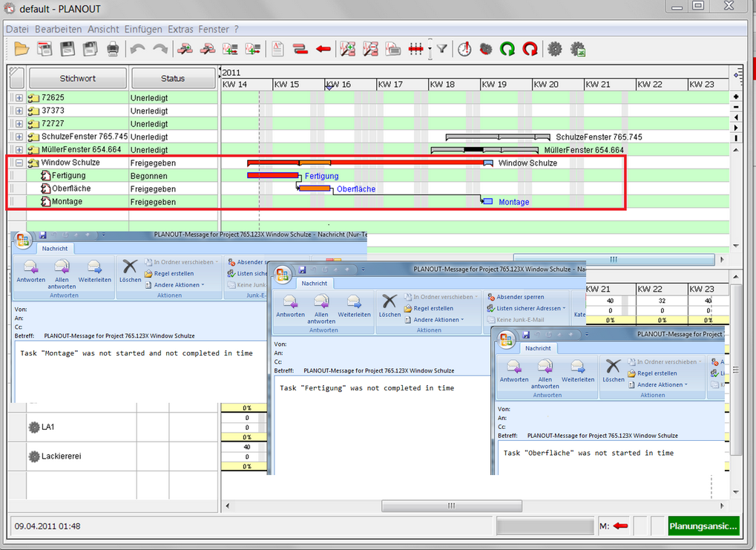Click the grey redo arrow in the toolbar
Image resolution: width=756 pixels, height=550 pixels.
click(x=160, y=49)
